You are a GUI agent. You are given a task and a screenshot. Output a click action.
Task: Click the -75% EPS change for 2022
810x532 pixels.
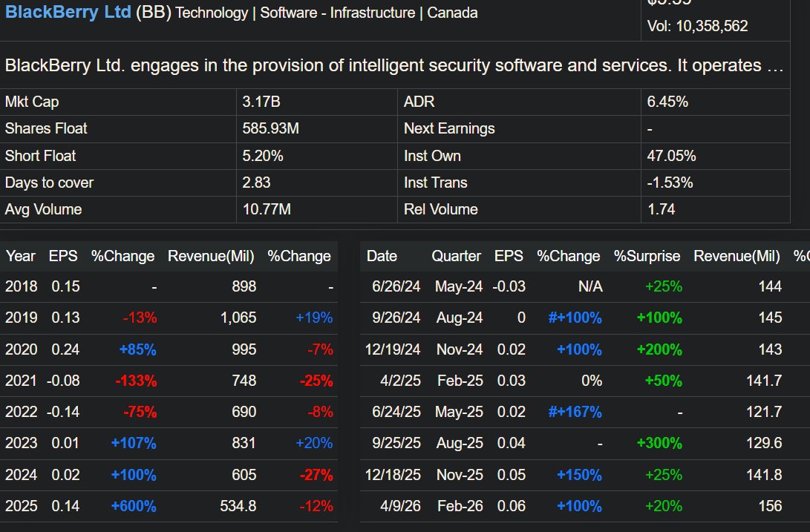click(x=140, y=412)
